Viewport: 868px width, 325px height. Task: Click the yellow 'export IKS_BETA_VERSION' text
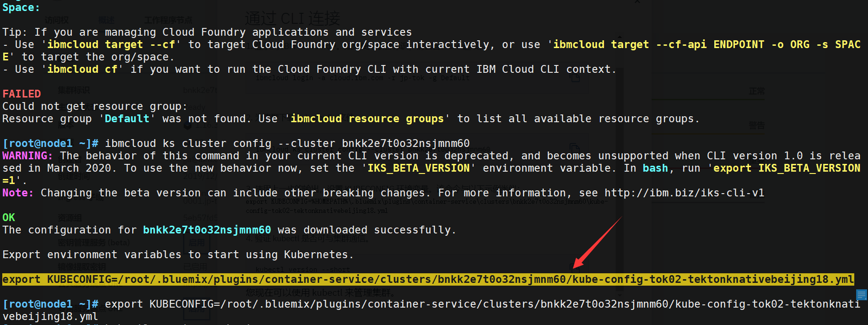coord(787,168)
